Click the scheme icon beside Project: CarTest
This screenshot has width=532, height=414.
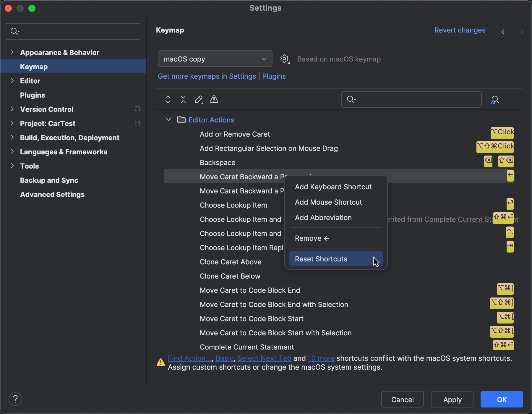137,123
